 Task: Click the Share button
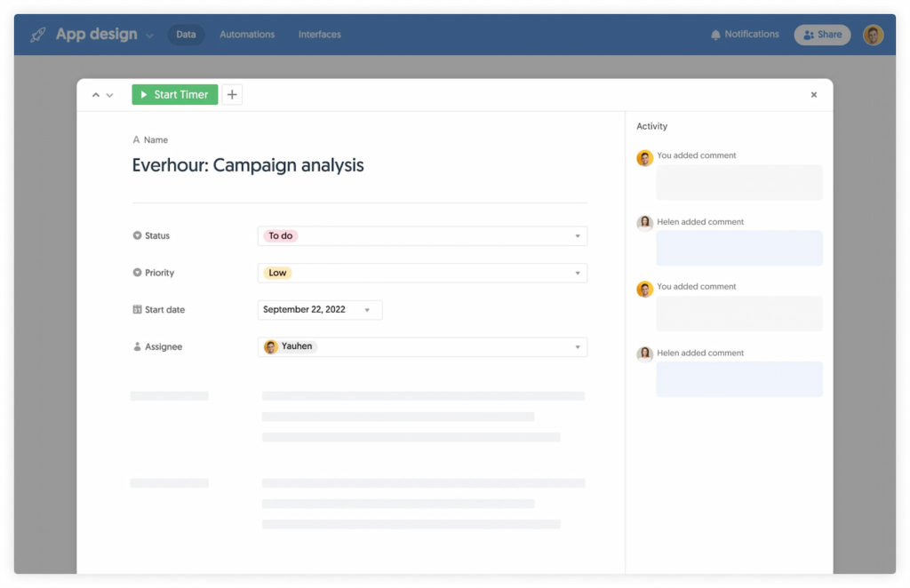tap(821, 35)
